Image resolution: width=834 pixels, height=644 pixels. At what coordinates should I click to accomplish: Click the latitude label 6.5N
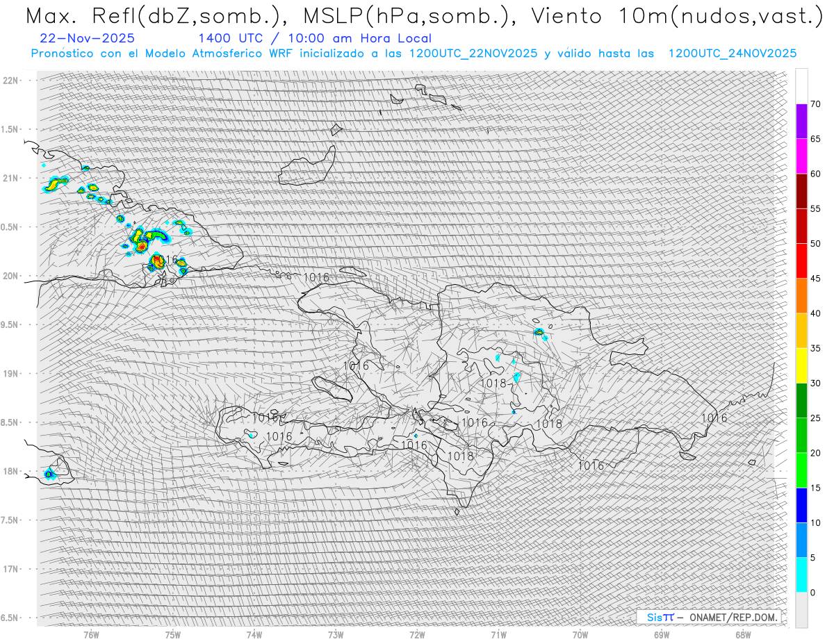(x=10, y=618)
